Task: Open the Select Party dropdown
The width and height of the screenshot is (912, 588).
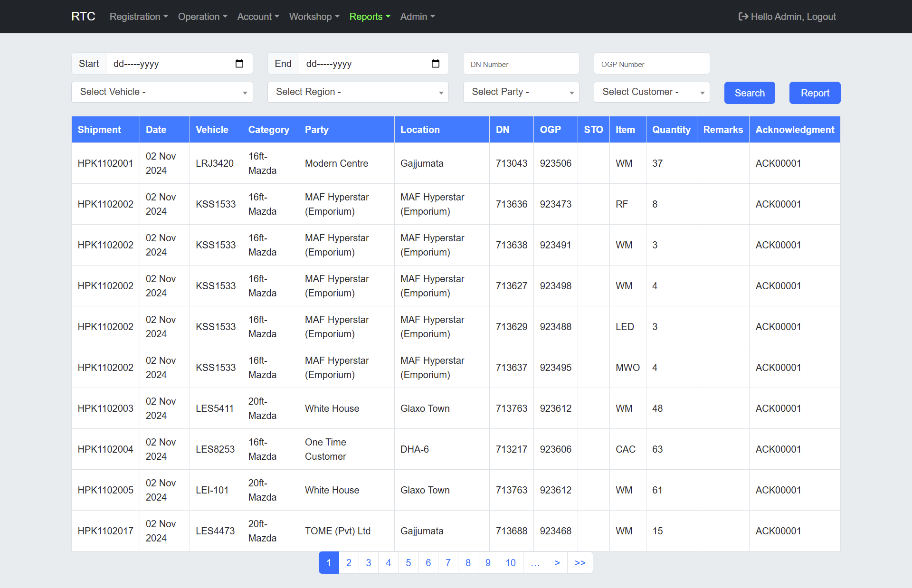Action: click(x=521, y=92)
